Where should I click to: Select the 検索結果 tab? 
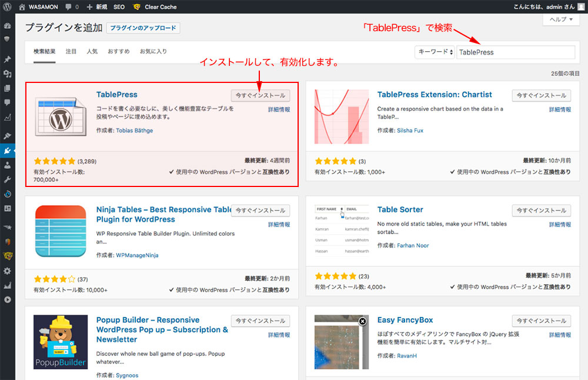click(x=44, y=51)
